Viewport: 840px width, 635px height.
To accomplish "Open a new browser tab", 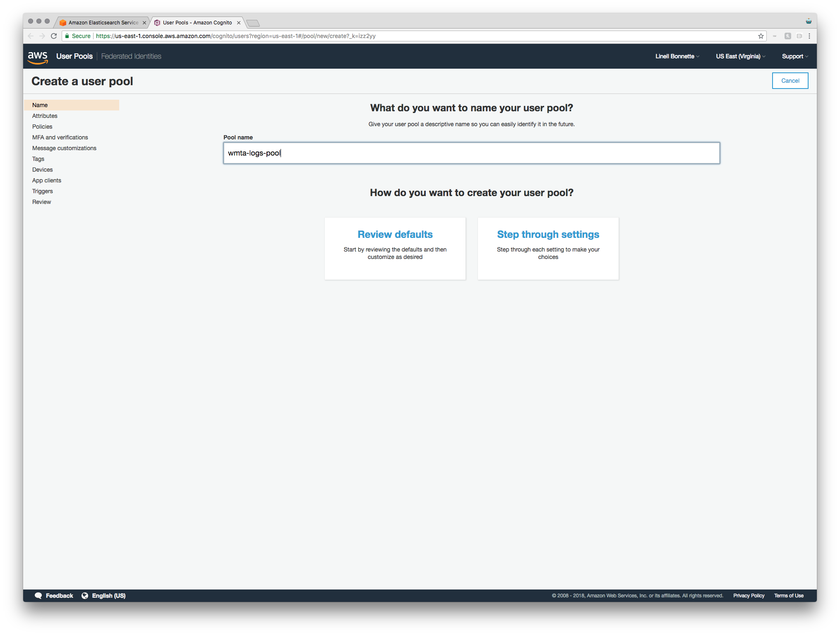I will [253, 23].
